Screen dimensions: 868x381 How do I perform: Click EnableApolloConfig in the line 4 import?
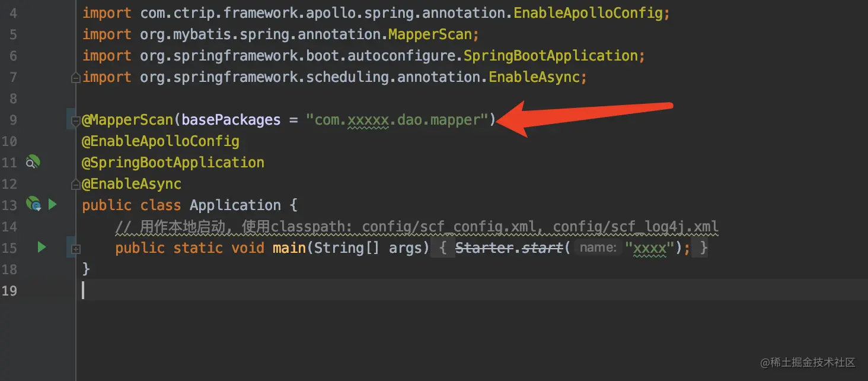(588, 13)
